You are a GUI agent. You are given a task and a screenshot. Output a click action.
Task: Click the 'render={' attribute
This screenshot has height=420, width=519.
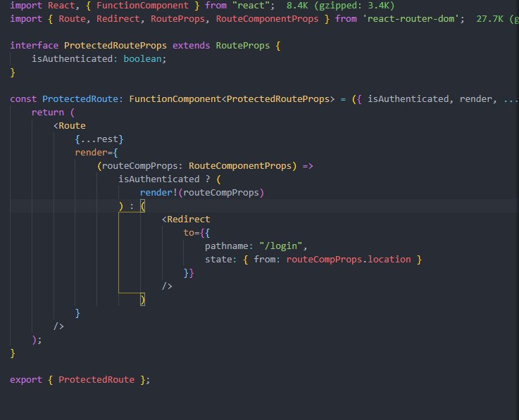point(96,153)
